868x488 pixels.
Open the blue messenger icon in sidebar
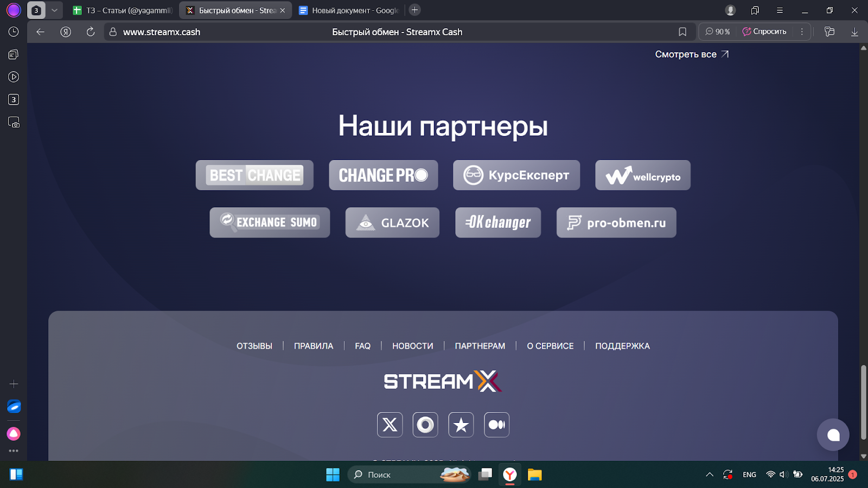[14, 407]
